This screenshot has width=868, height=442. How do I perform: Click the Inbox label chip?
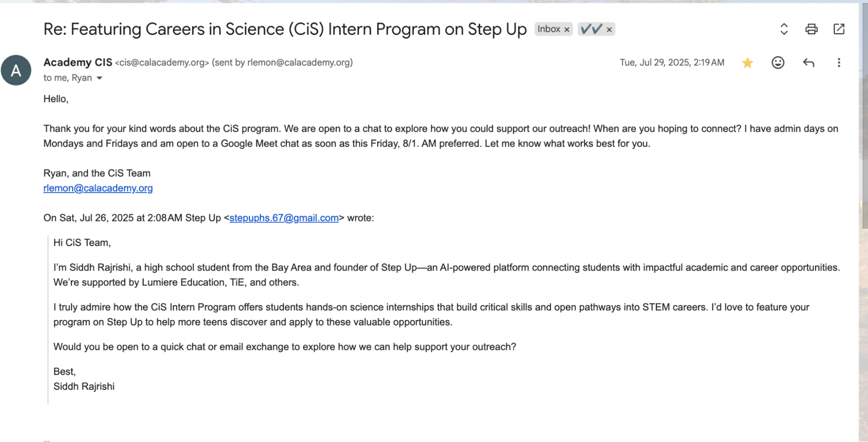(549, 29)
